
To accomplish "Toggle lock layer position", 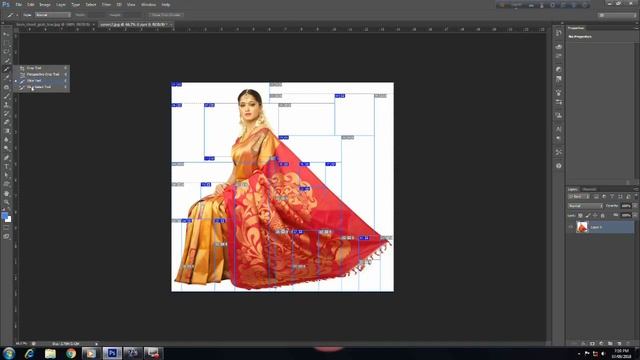I will pyautogui.click(x=595, y=216).
